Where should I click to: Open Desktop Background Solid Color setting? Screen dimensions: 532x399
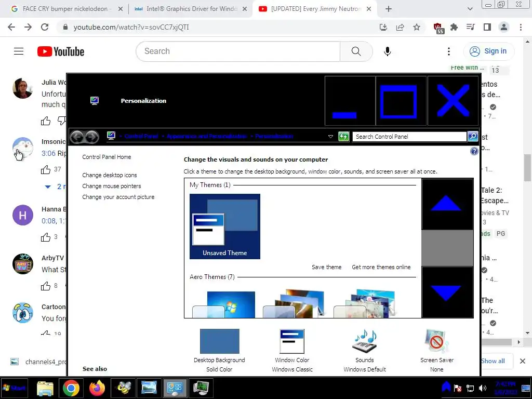(219, 351)
